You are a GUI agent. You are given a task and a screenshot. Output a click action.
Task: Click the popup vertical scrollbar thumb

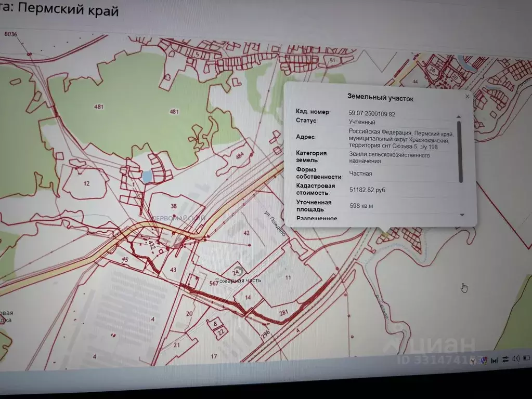[x=460, y=152]
